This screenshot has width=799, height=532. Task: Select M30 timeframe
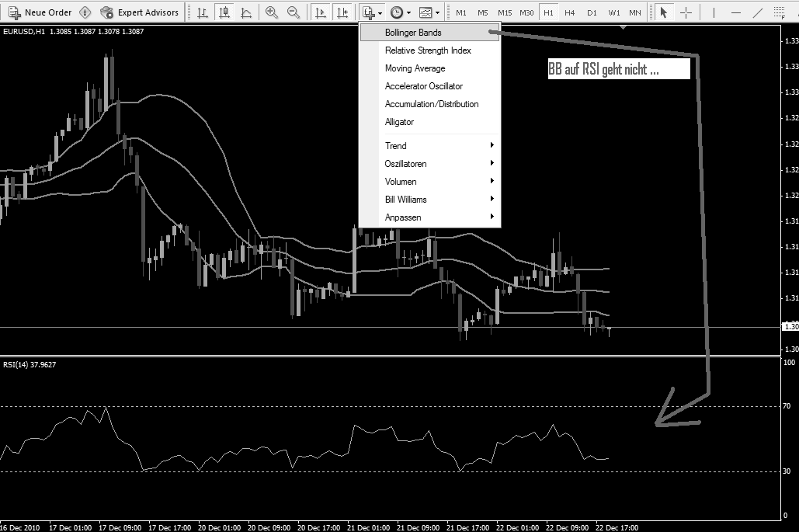coord(526,12)
